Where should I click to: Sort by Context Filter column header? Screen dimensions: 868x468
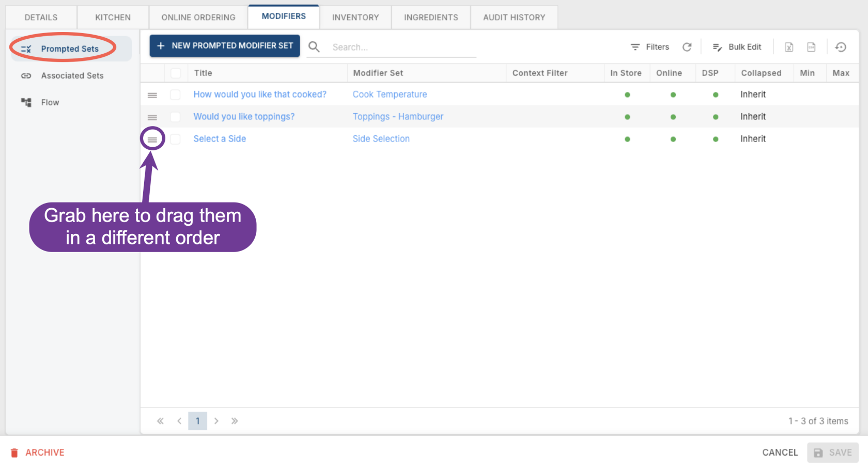point(540,73)
